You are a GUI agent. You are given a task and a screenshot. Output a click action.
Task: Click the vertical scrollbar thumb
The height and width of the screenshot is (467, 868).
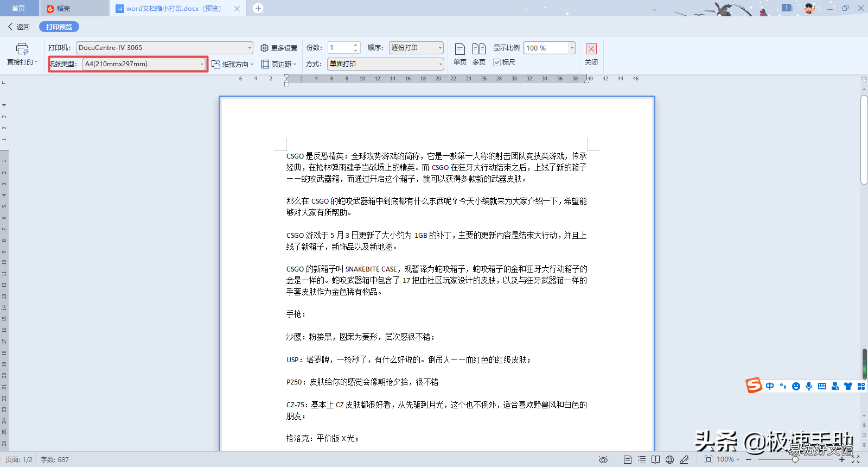(864, 140)
